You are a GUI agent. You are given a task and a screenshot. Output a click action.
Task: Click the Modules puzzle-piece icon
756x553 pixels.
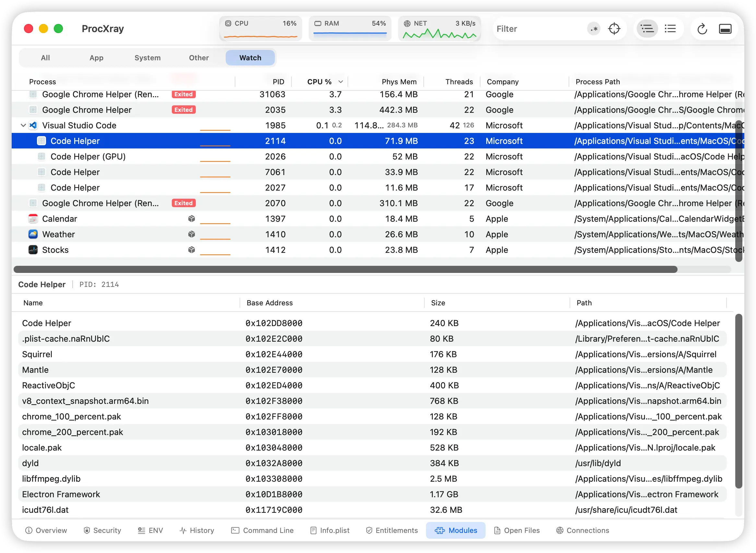[440, 530]
